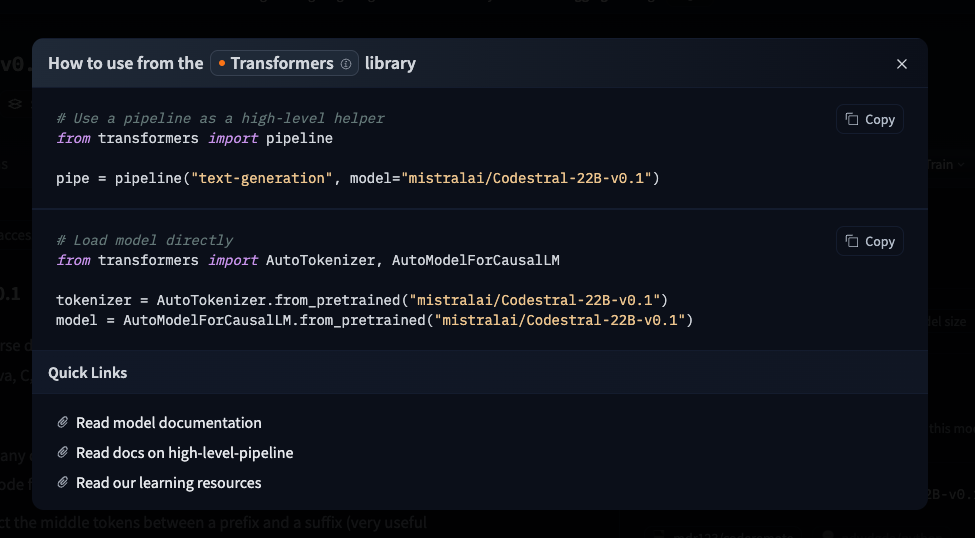Open Read docs on high-level-pipeline link
The height and width of the screenshot is (538, 975).
(x=184, y=453)
